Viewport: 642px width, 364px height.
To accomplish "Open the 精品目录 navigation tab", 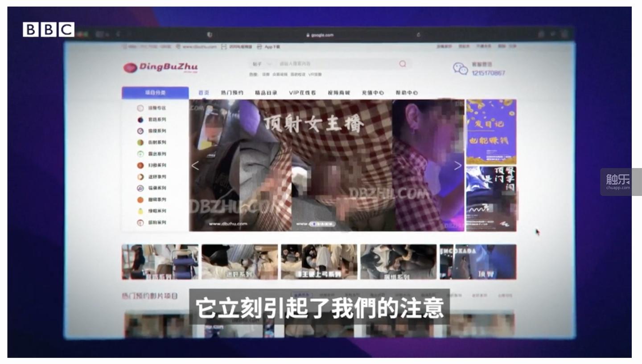I will point(266,93).
